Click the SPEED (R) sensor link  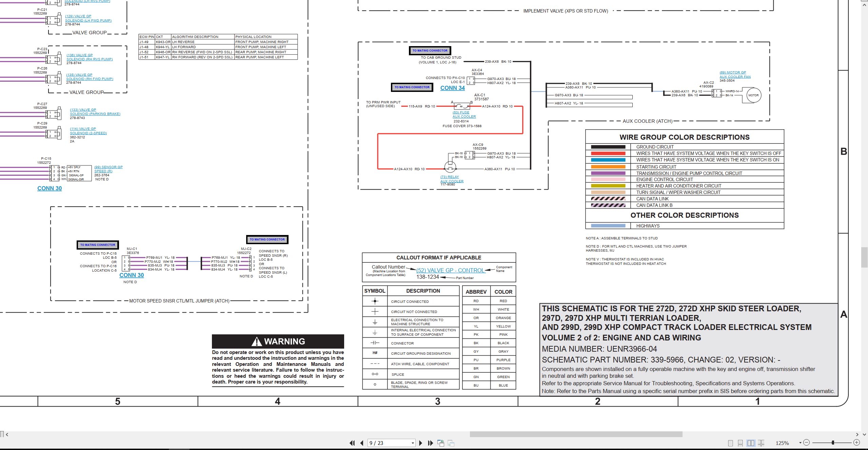click(x=103, y=171)
